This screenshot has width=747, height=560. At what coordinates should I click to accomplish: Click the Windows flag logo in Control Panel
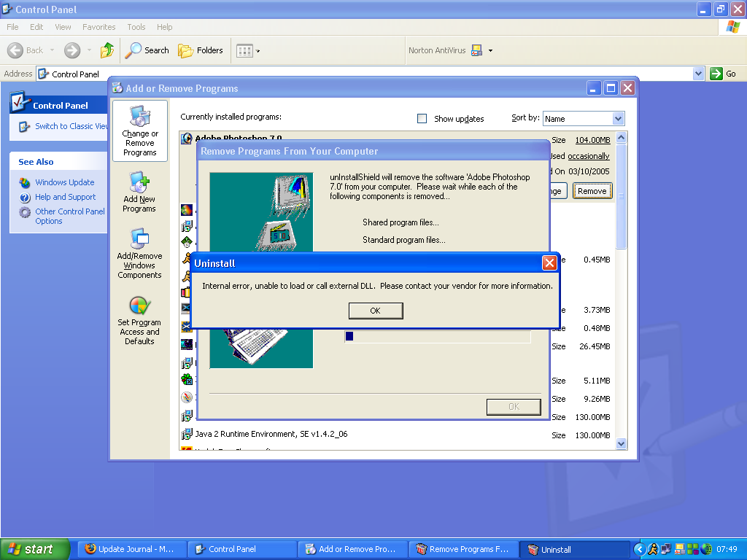(732, 27)
